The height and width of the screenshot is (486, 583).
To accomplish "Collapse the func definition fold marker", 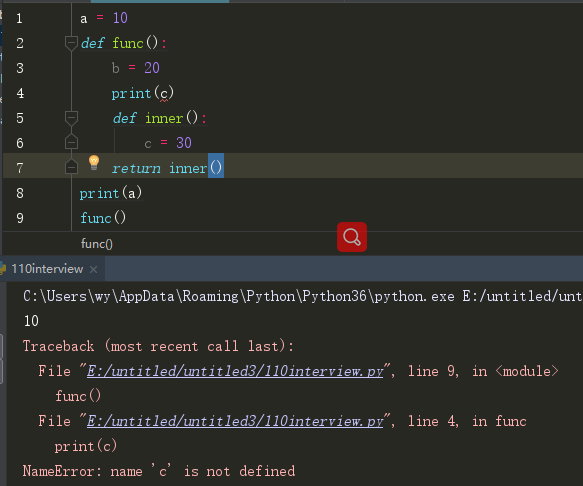I will click(71, 43).
